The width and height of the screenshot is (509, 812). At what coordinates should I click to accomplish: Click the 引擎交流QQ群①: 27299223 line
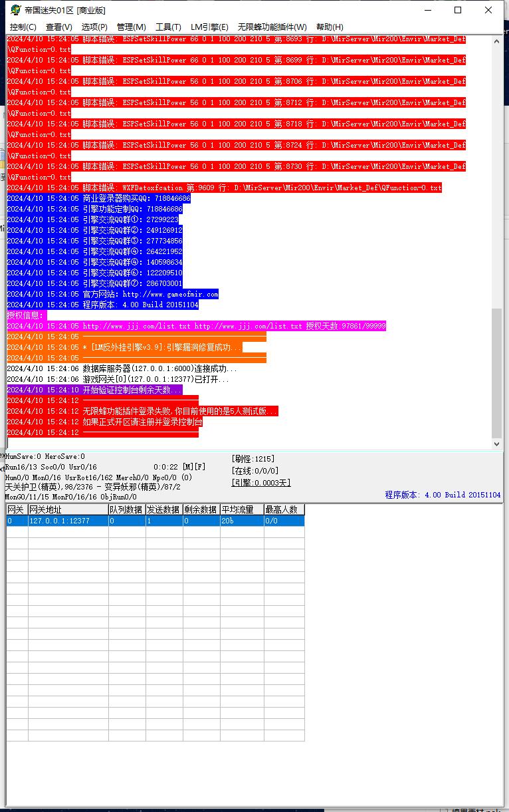(x=92, y=219)
